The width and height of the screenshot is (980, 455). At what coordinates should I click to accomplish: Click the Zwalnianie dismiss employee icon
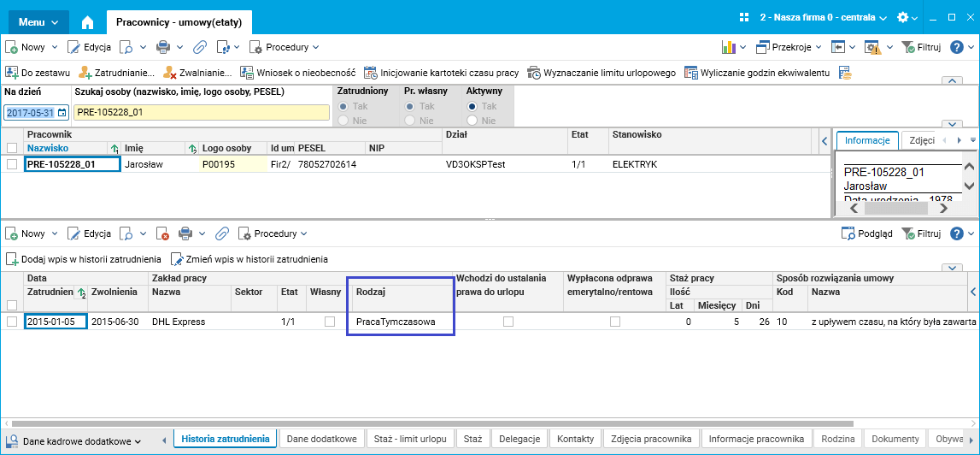[171, 73]
